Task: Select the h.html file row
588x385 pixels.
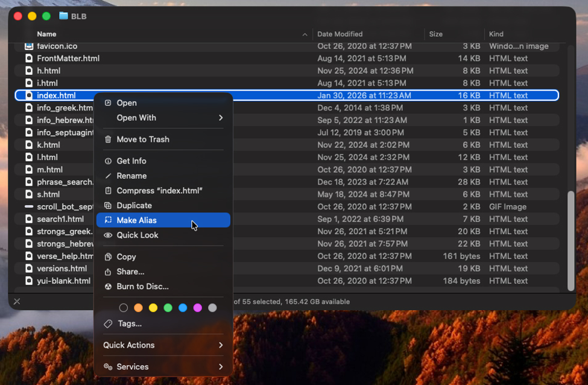Action: pyautogui.click(x=287, y=71)
